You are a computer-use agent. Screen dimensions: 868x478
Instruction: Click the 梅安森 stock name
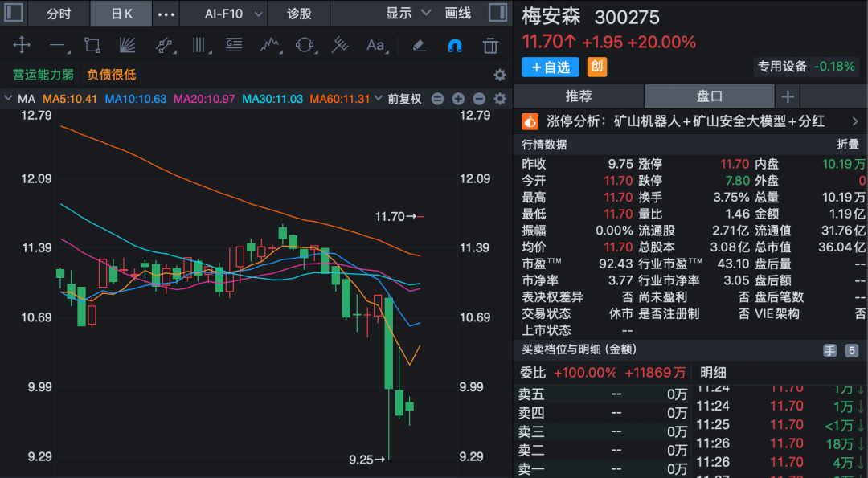[551, 16]
